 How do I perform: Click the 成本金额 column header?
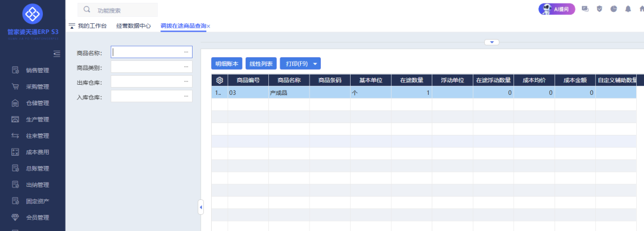point(575,80)
